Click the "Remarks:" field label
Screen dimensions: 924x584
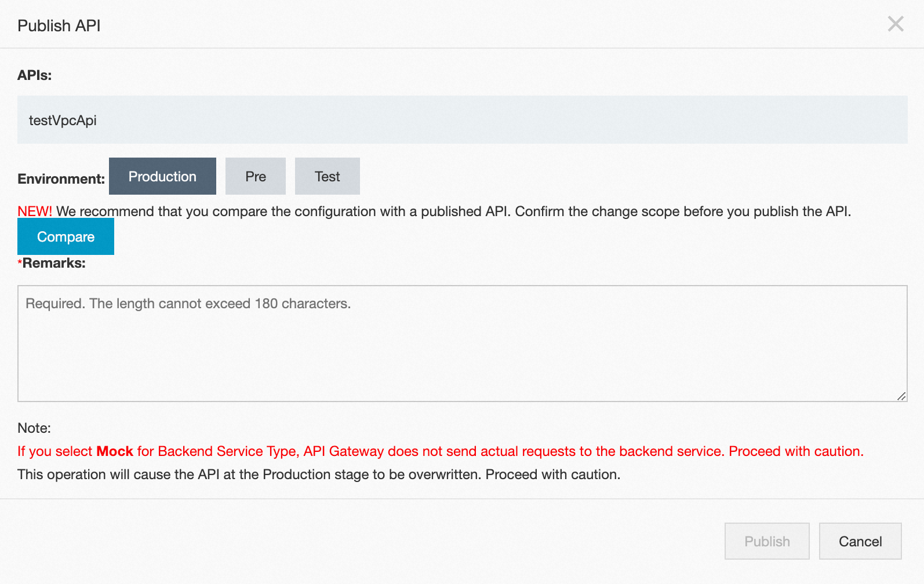54,263
